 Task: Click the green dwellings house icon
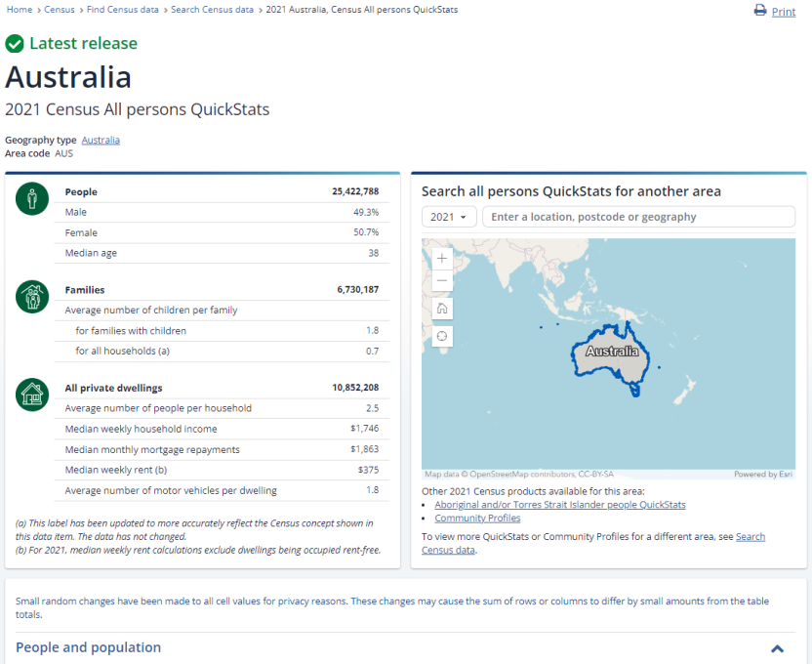(32, 394)
